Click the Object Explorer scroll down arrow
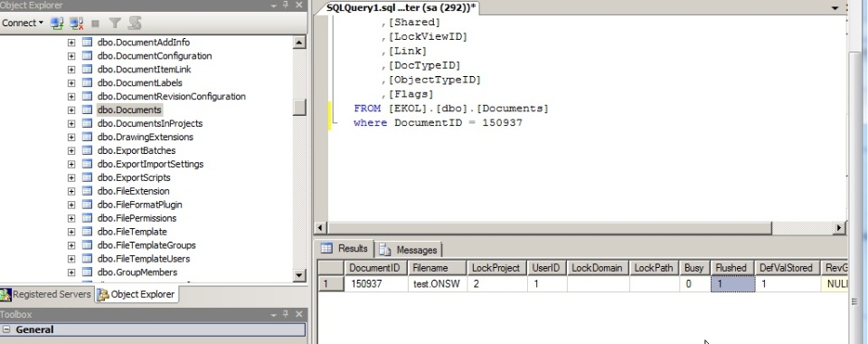 point(299,275)
